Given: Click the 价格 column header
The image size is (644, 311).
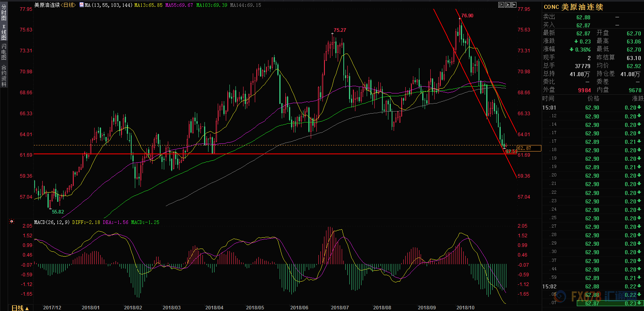Looking at the screenshot, I should [593, 99].
